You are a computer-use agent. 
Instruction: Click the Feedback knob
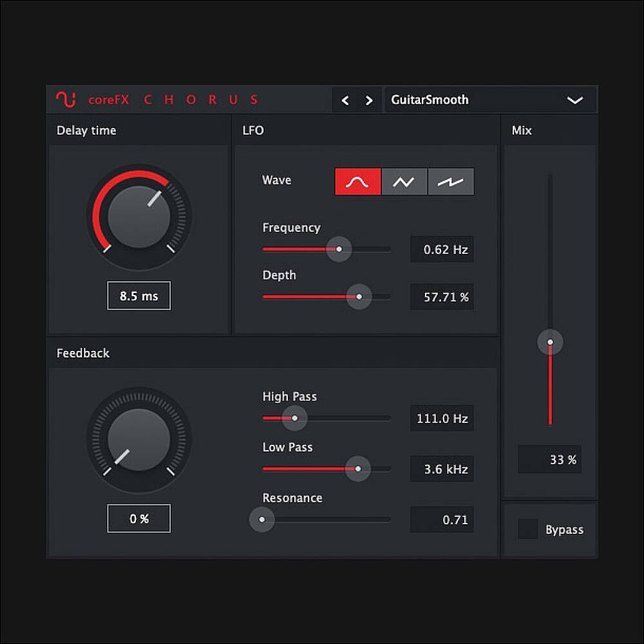coord(139,440)
